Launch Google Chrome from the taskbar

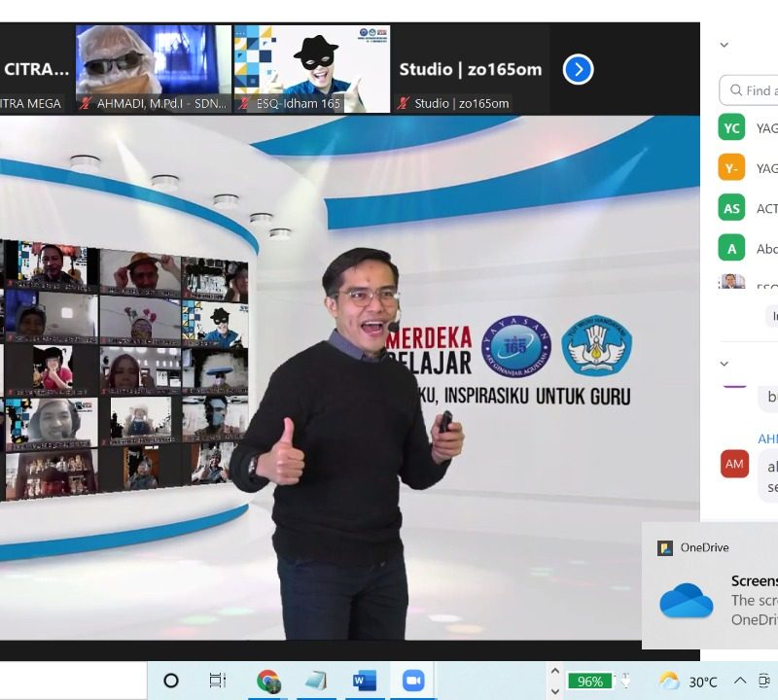268,681
